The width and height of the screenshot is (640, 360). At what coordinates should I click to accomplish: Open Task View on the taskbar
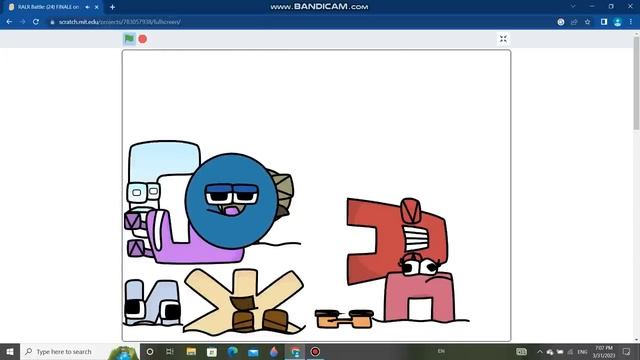pos(170,351)
